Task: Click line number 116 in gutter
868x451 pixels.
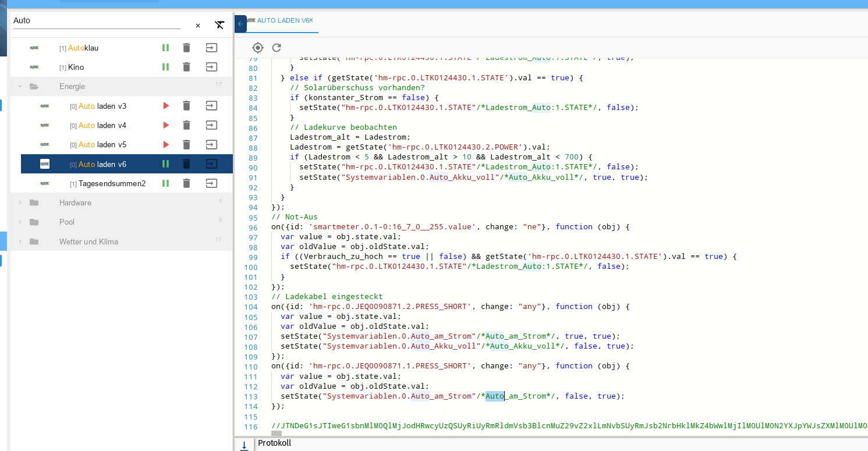Action: pos(251,427)
